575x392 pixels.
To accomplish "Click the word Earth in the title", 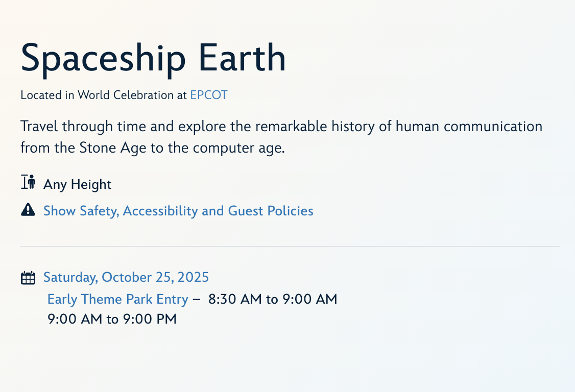I will 242,58.
